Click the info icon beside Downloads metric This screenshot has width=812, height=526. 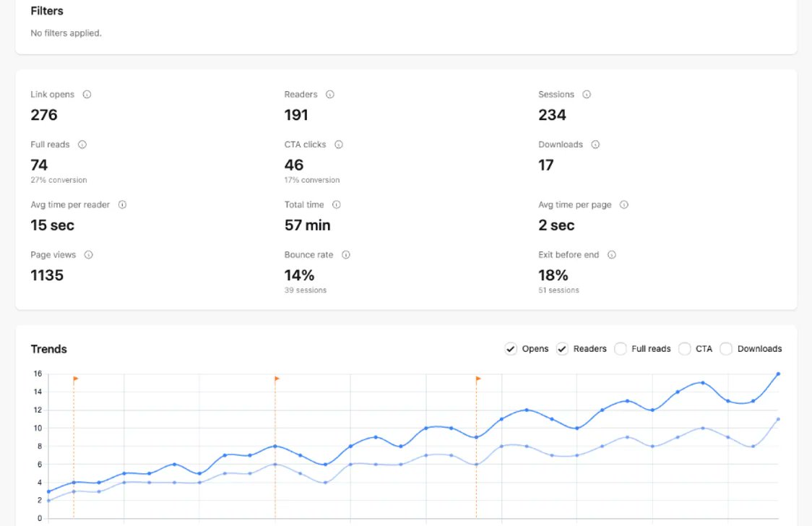[x=595, y=145]
